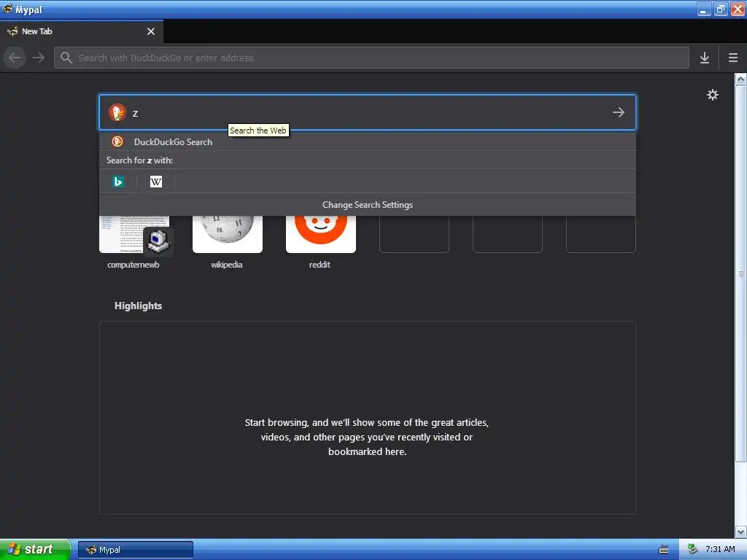Close the New Tab tab

(x=151, y=31)
